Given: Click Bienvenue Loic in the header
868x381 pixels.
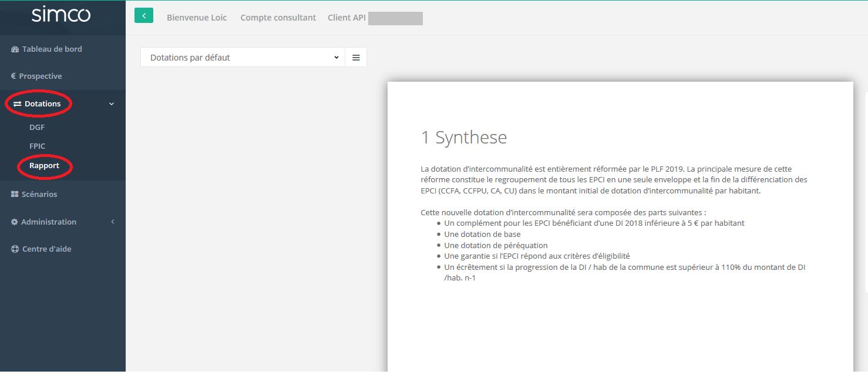Looking at the screenshot, I should pyautogui.click(x=197, y=18).
